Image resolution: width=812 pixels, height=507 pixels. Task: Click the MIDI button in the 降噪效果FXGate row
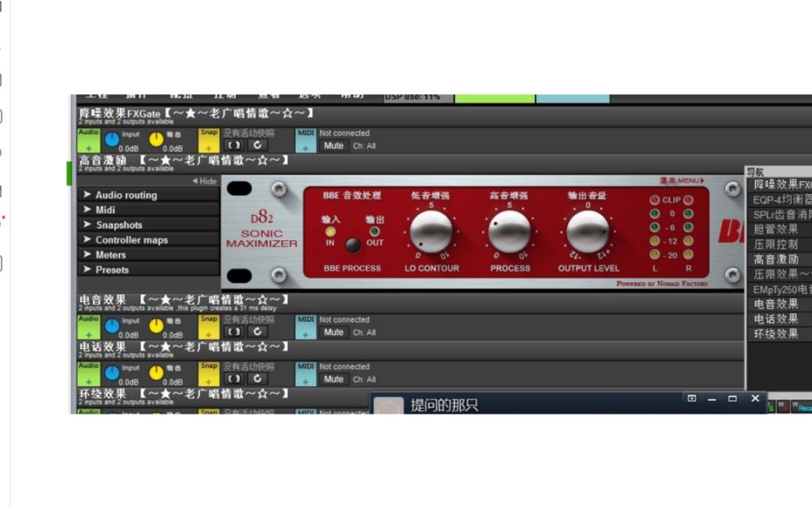(x=305, y=140)
